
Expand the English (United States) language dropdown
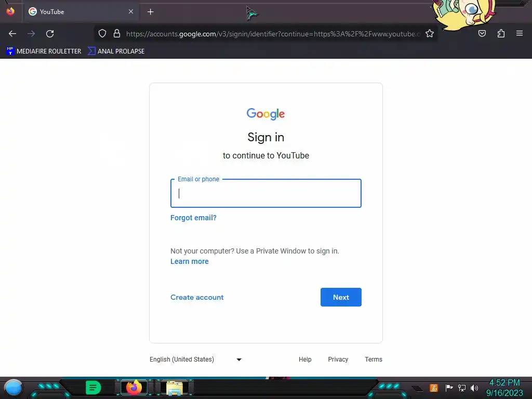click(x=196, y=360)
